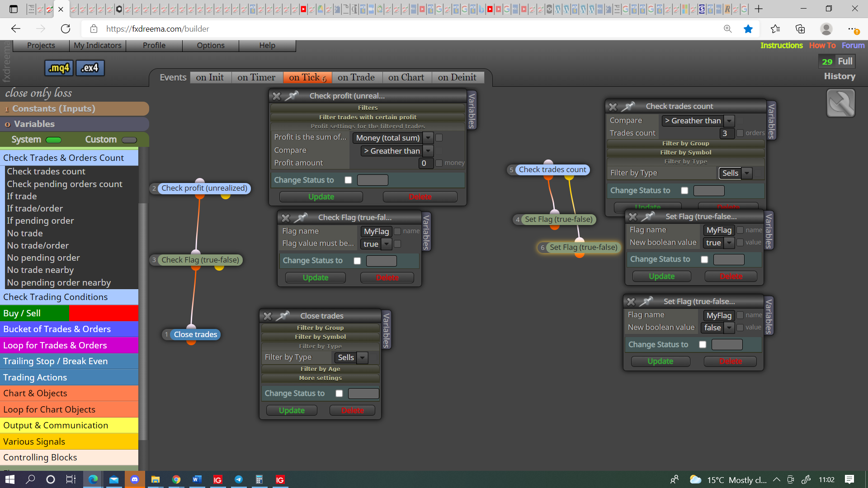
Task: Download the .mq4 file
Action: click(x=59, y=68)
